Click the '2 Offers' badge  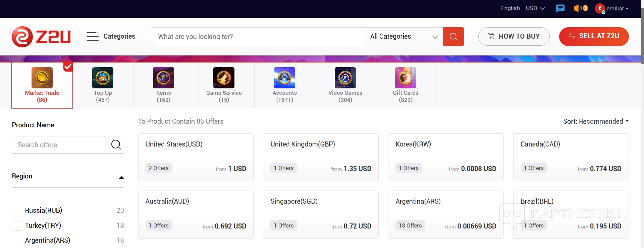[x=159, y=168]
